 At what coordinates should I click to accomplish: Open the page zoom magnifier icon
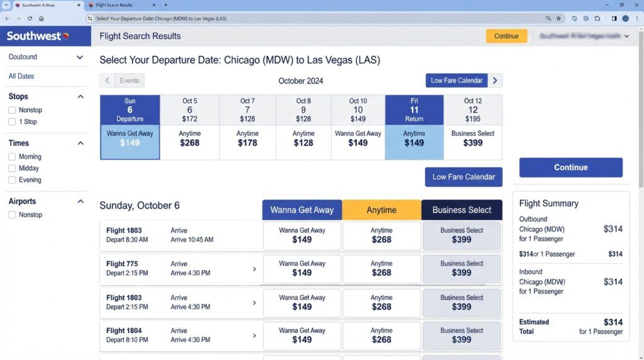coord(548,18)
